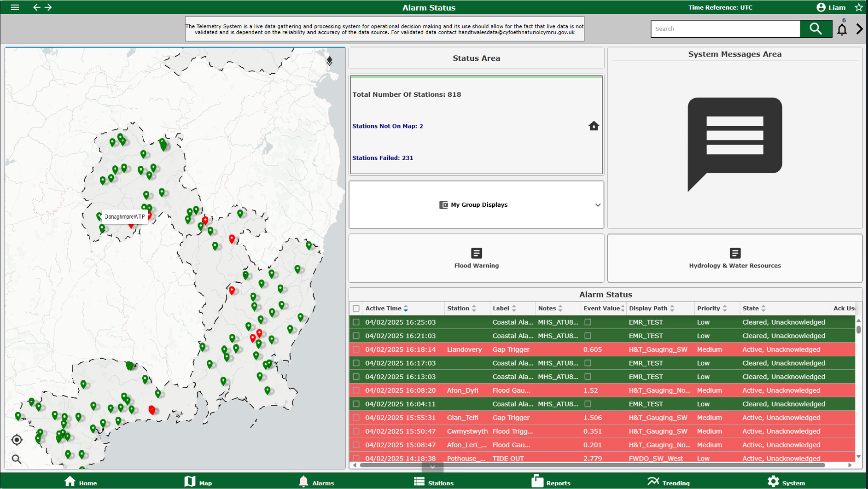This screenshot has width=868, height=489.
Task: Expand the right side panel chevron
Action: (x=859, y=29)
